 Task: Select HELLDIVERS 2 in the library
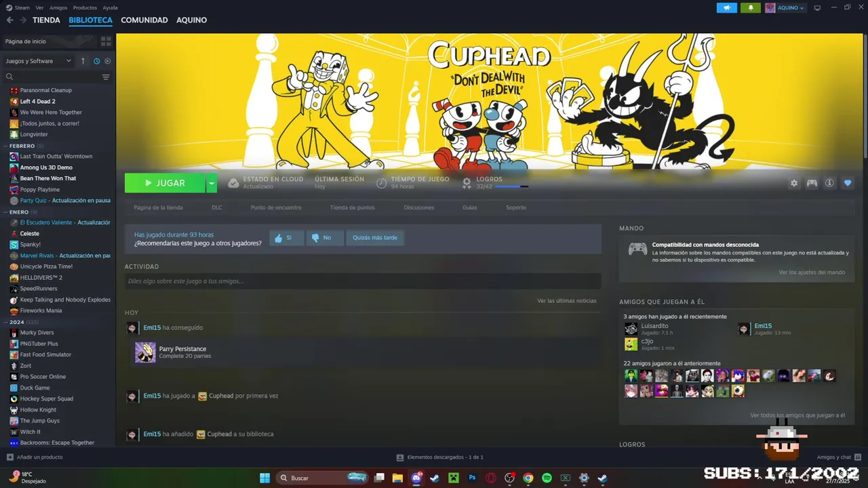(41, 278)
